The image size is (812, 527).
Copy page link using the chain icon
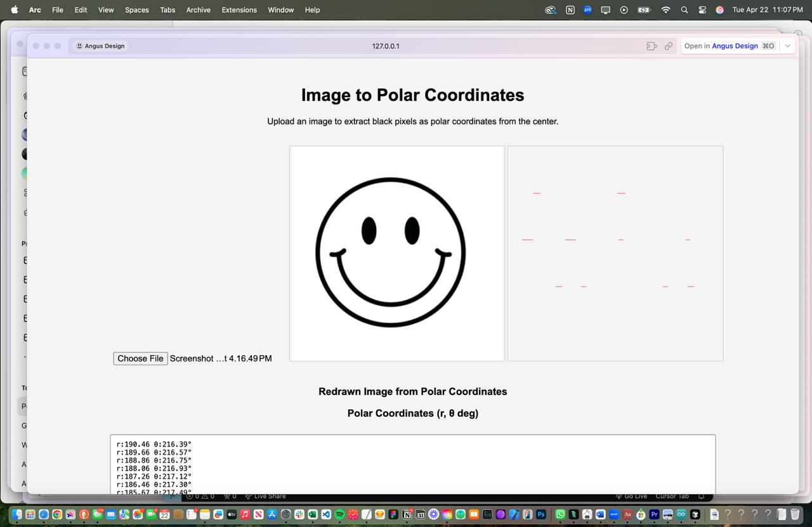[x=669, y=46]
